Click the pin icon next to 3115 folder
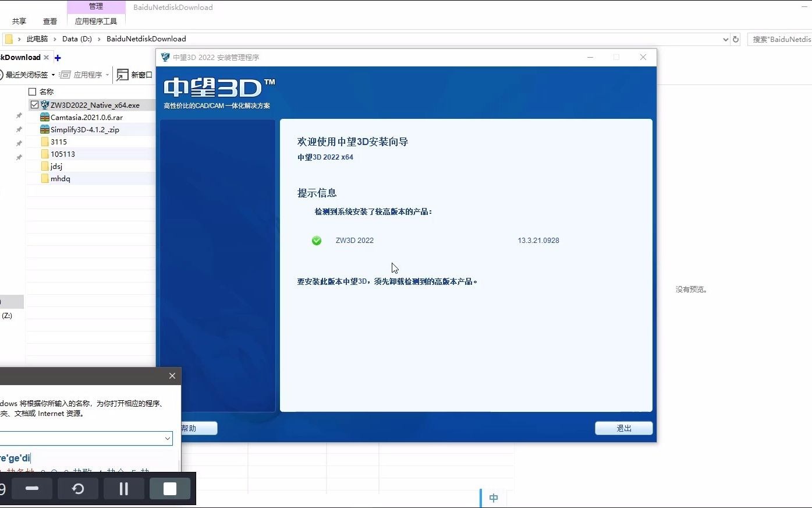Screen dimensions: 812x508 pos(19,142)
